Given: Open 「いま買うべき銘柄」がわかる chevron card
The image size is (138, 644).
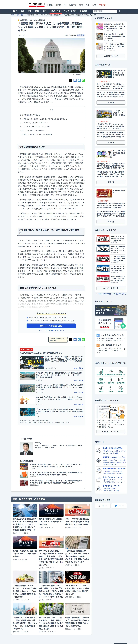Looking at the screenshot, I should tap(111, 338).
